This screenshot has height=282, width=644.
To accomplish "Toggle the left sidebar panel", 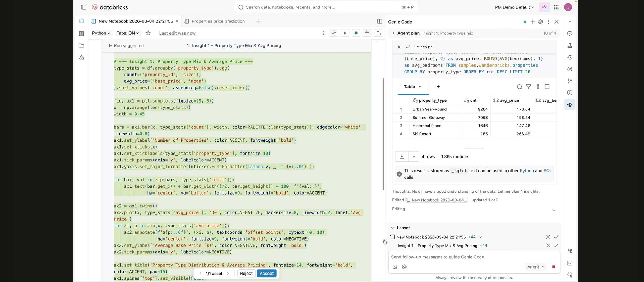I will [x=84, y=7].
